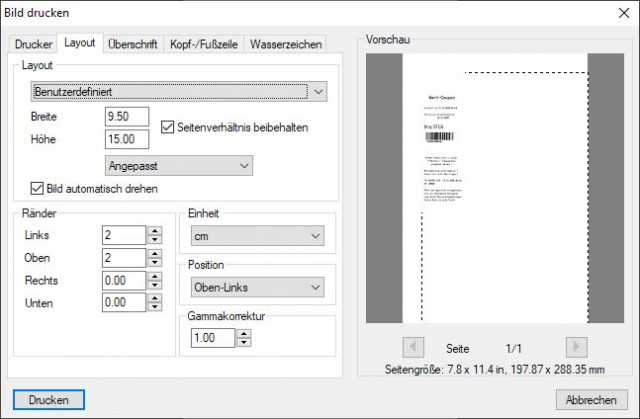Close the Bild drucken dialog

click(624, 13)
